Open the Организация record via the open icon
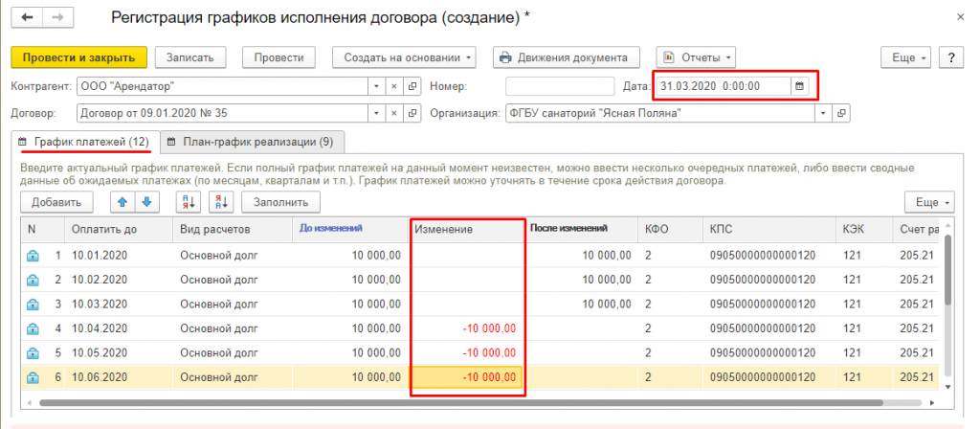Screen dimensions: 980x429 [x=840, y=113]
